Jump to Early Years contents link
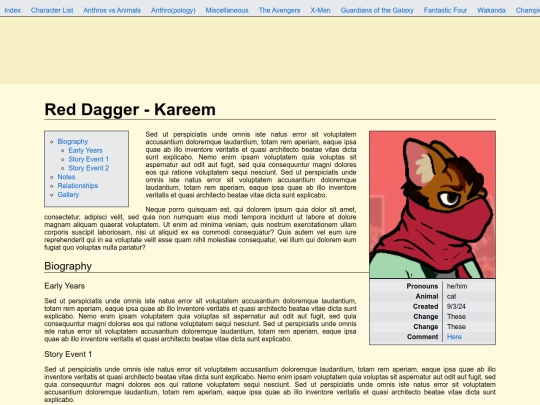Screen dimensions: 540x405 pos(85,150)
